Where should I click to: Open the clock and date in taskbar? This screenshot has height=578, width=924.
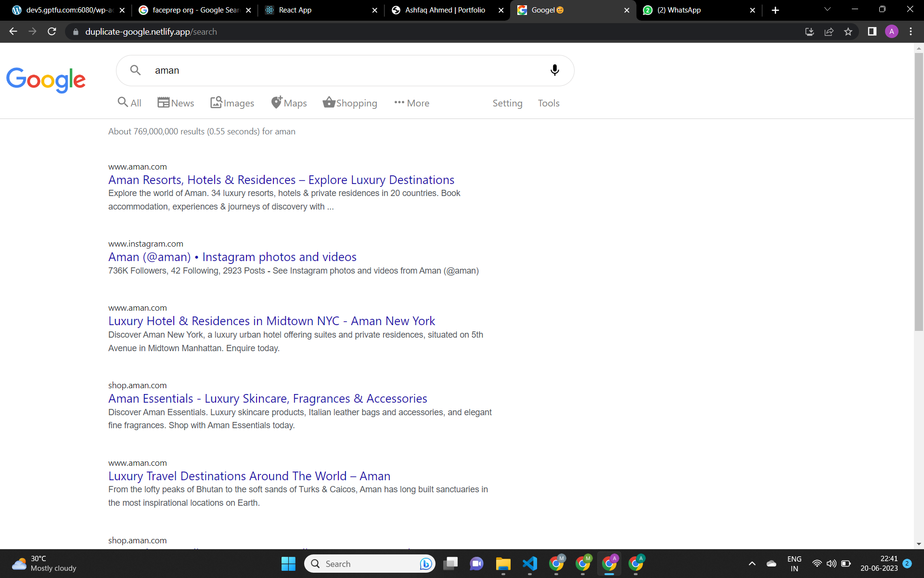point(879,564)
